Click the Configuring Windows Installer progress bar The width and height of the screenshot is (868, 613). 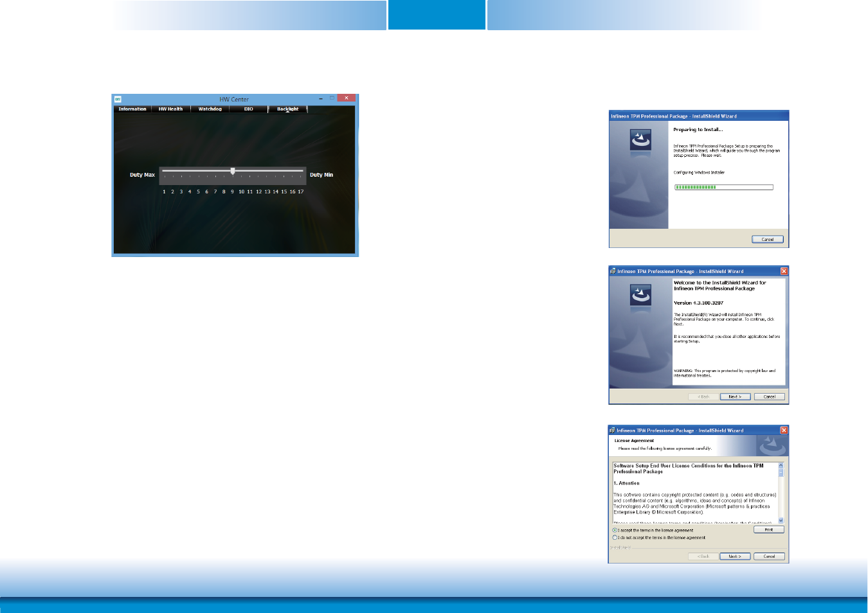(x=724, y=188)
